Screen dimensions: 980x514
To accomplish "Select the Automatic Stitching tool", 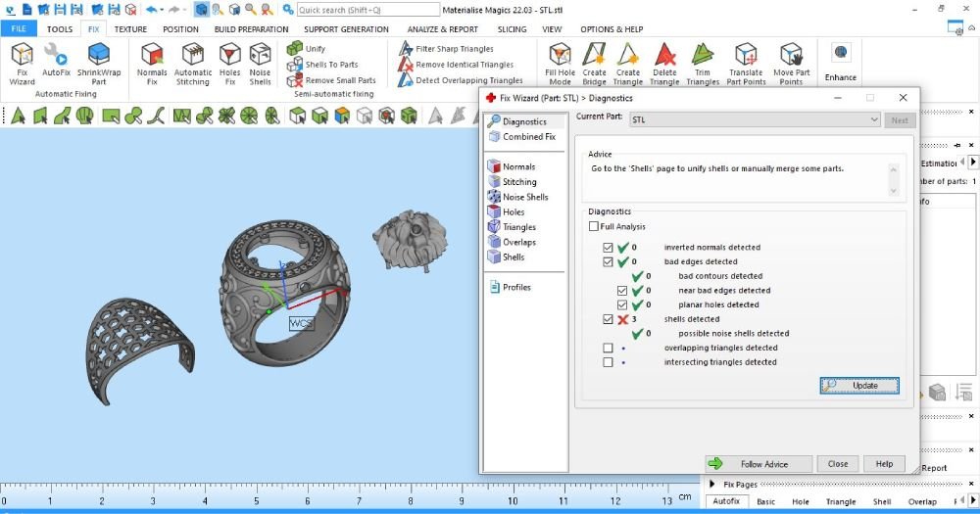I will (192, 64).
